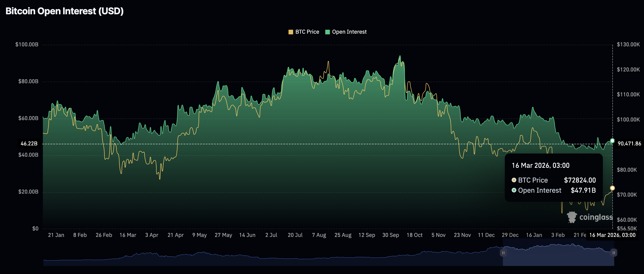The image size is (644, 274).
Task: Click the green Open Interest data point marker
Action: click(612, 141)
